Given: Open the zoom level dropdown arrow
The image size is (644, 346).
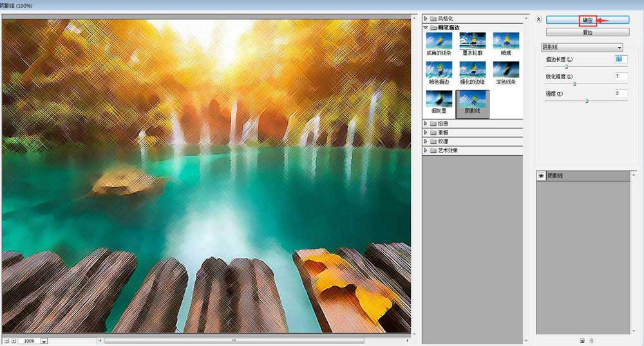Looking at the screenshot, I should [x=44, y=341].
